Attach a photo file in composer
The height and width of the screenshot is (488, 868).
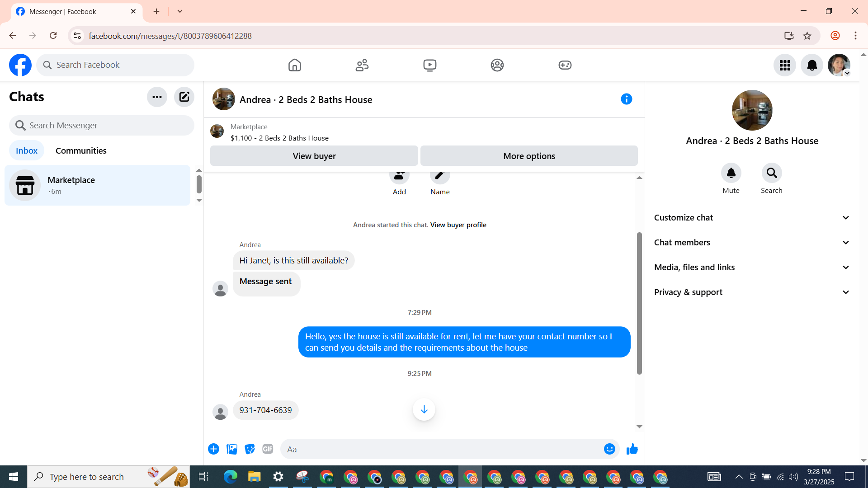pyautogui.click(x=232, y=449)
